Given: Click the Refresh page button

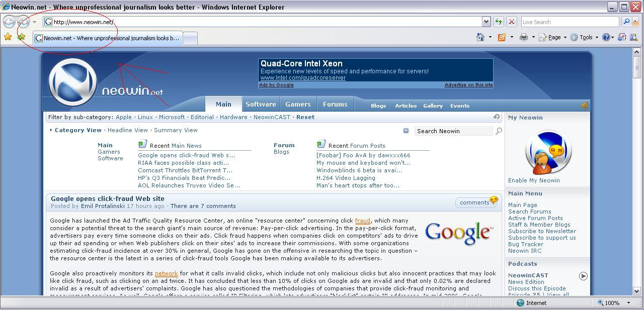Looking at the screenshot, I should coord(498,22).
